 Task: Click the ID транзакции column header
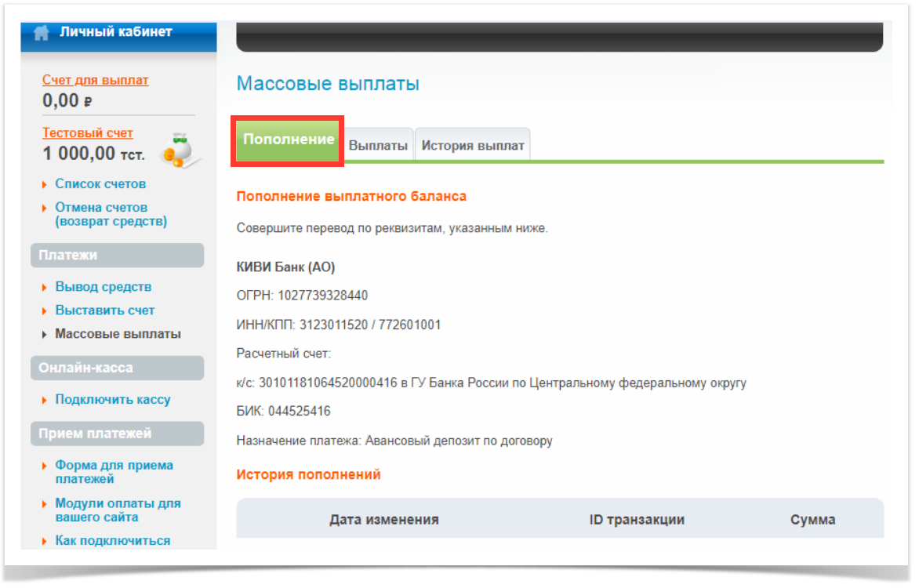[637, 520]
